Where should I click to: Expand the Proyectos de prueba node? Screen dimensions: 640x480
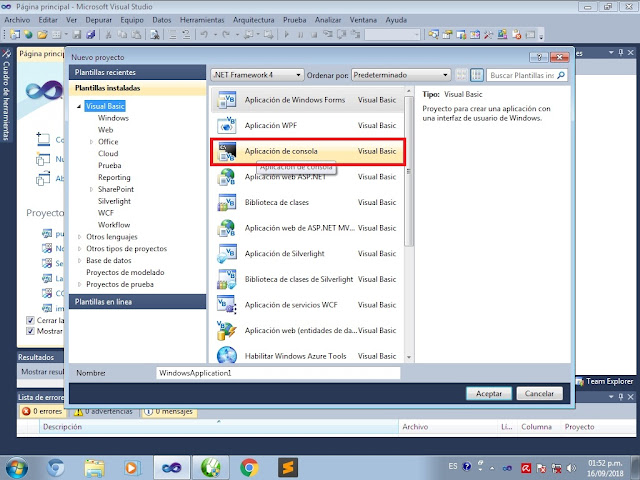(x=79, y=284)
